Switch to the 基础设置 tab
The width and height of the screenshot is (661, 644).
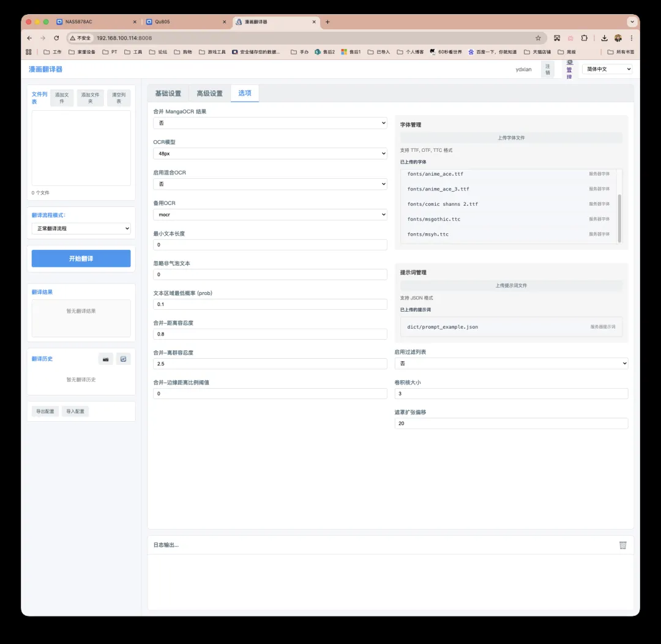168,94
